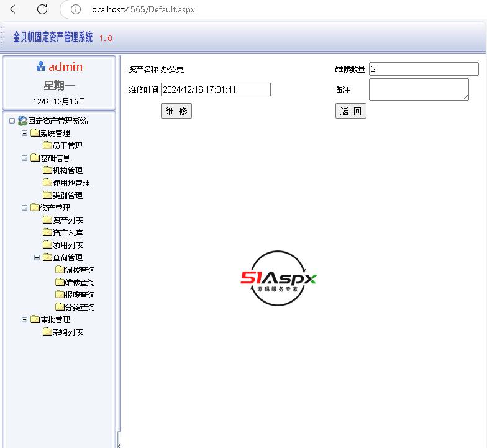Click the 资产管理 folder icon
Image resolution: width=487 pixels, height=448 pixels.
[x=35, y=208]
